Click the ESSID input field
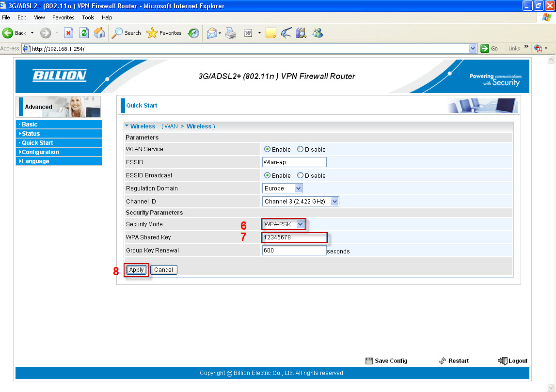This screenshot has height=392, width=556. click(294, 162)
